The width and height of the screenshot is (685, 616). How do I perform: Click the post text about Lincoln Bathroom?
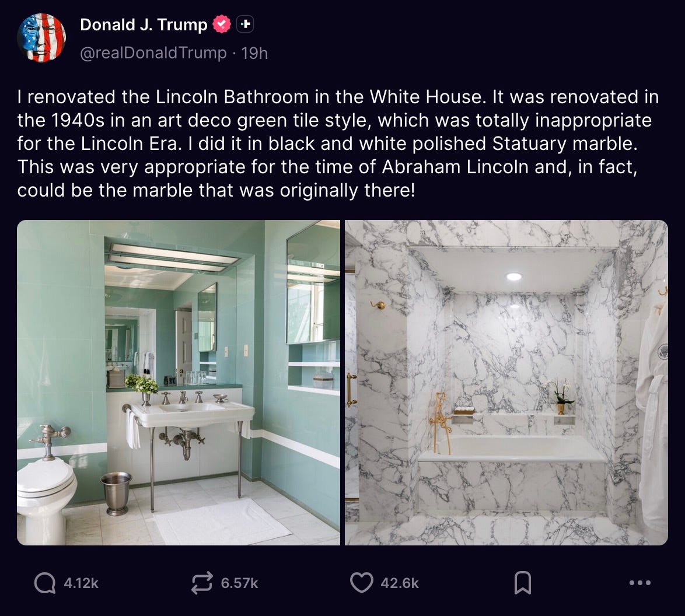click(338, 143)
